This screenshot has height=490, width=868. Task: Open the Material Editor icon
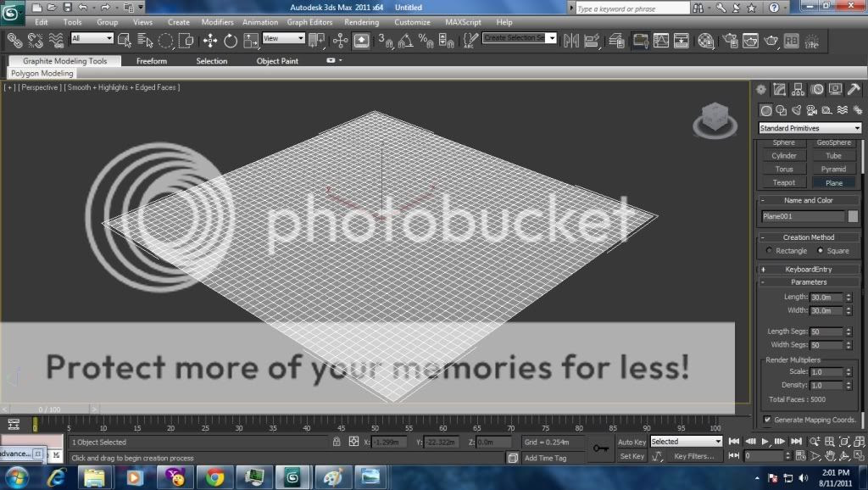point(705,41)
